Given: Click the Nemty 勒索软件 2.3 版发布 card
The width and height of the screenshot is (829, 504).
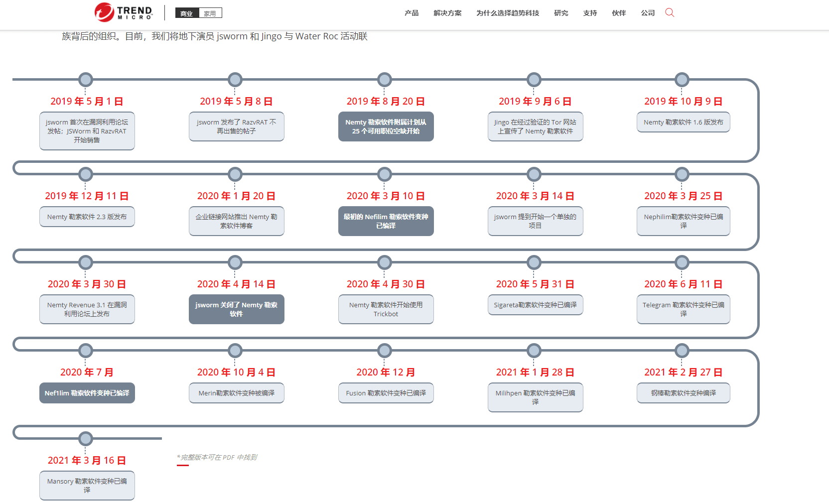Looking at the screenshot, I should (87, 217).
